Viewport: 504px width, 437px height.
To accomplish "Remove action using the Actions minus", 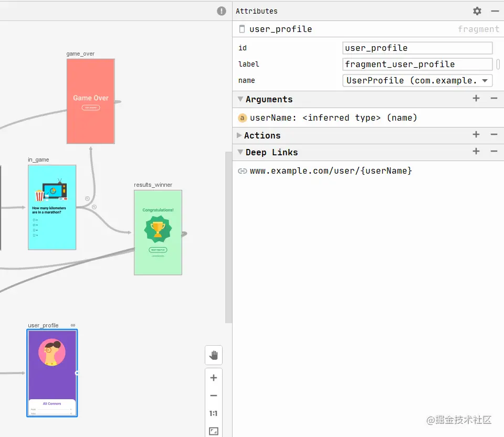I will click(494, 134).
